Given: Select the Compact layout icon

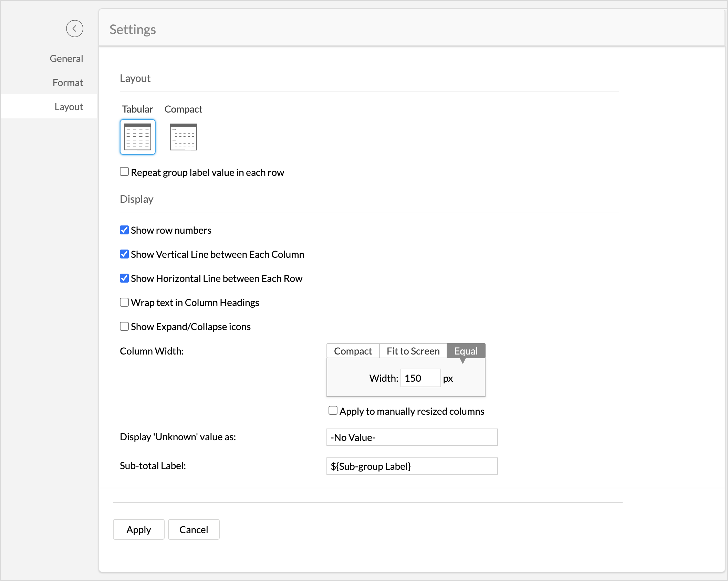Looking at the screenshot, I should pyautogui.click(x=183, y=137).
